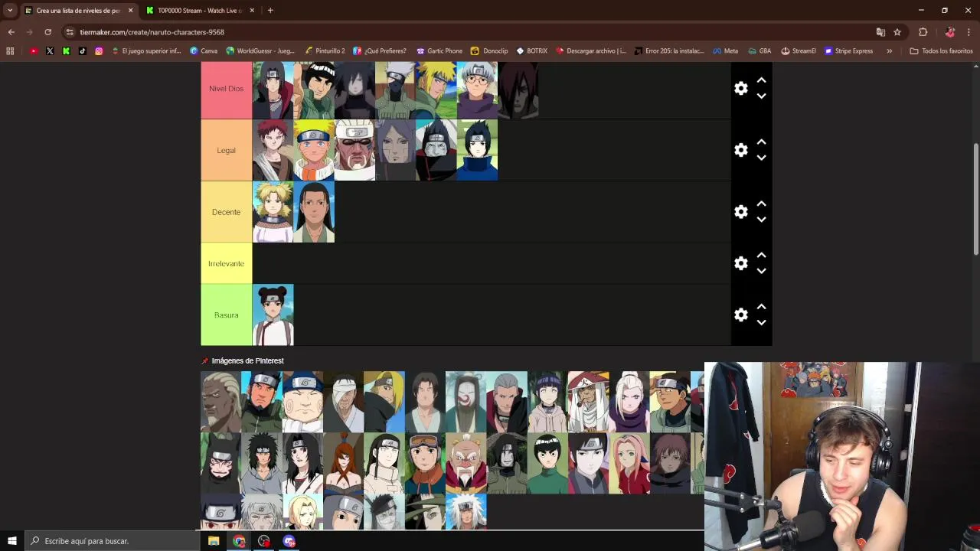Open the Chrome profile avatar
The height and width of the screenshot is (551, 980).
pos(950,32)
